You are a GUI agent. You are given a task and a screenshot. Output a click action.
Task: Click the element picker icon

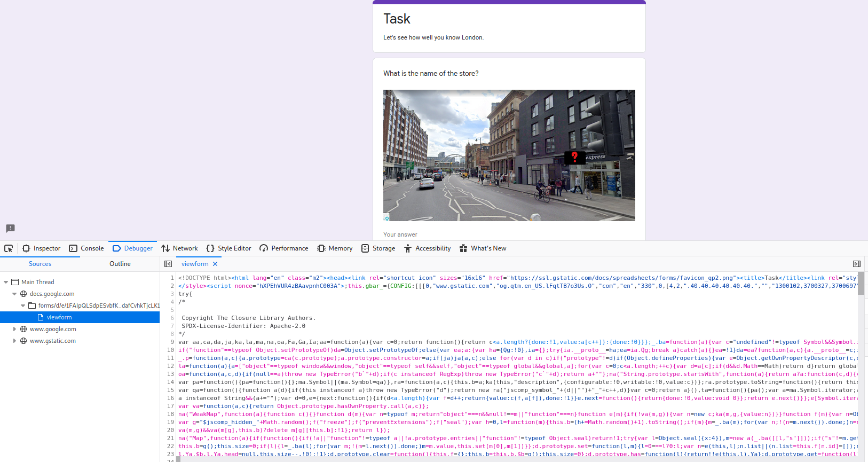[x=9, y=248]
